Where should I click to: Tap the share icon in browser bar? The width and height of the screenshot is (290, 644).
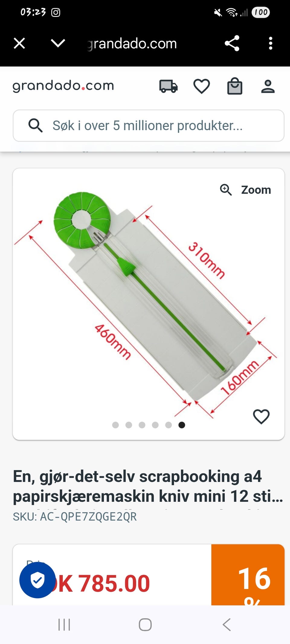(232, 43)
